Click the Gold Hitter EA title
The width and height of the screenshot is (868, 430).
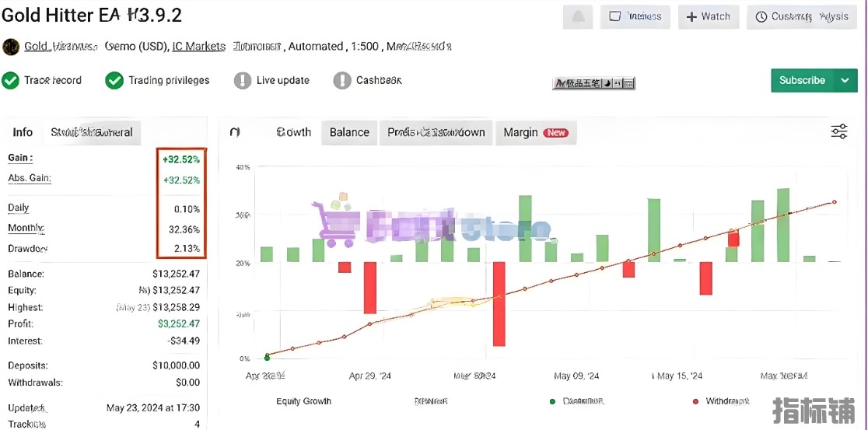coord(91,16)
